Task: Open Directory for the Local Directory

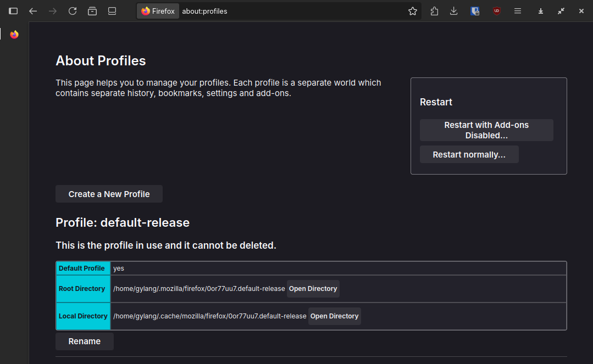Action: (x=334, y=316)
